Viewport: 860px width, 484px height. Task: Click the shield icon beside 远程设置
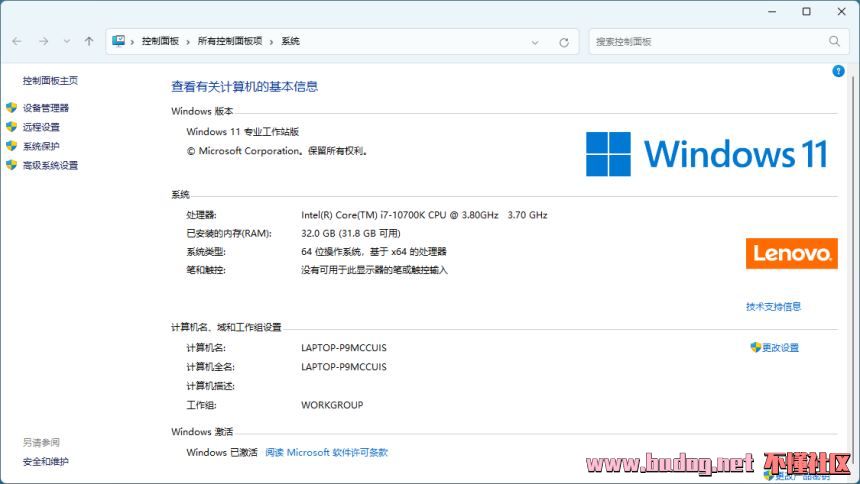coord(12,127)
